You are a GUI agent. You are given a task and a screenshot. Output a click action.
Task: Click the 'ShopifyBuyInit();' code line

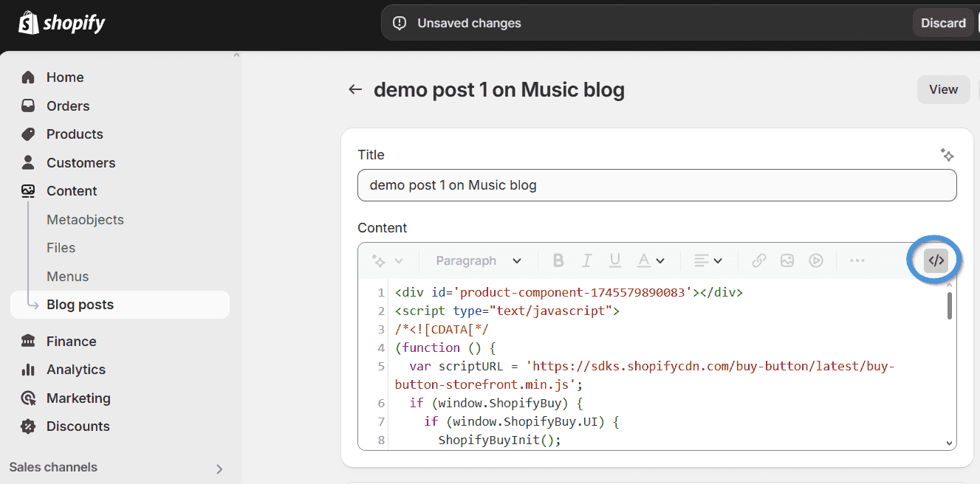click(x=499, y=440)
